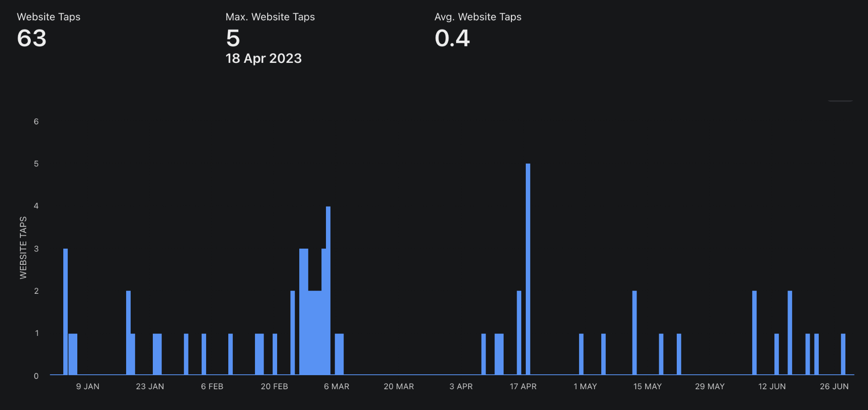Click the 2-tap bar beside the April peak

[519, 333]
